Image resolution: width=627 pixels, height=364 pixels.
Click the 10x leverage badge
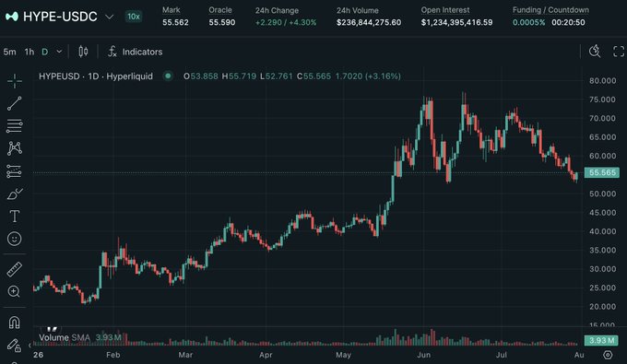[x=134, y=17]
